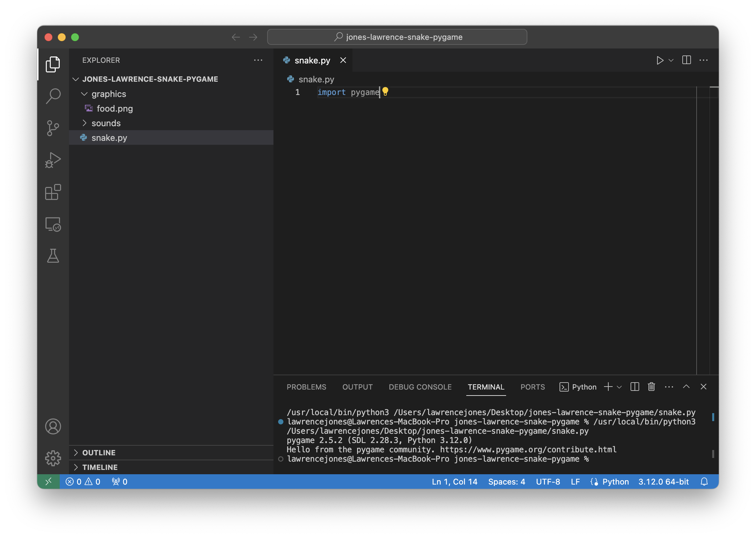Open the Testing flask view
Image resolution: width=756 pixels, height=538 pixels.
pyautogui.click(x=53, y=256)
